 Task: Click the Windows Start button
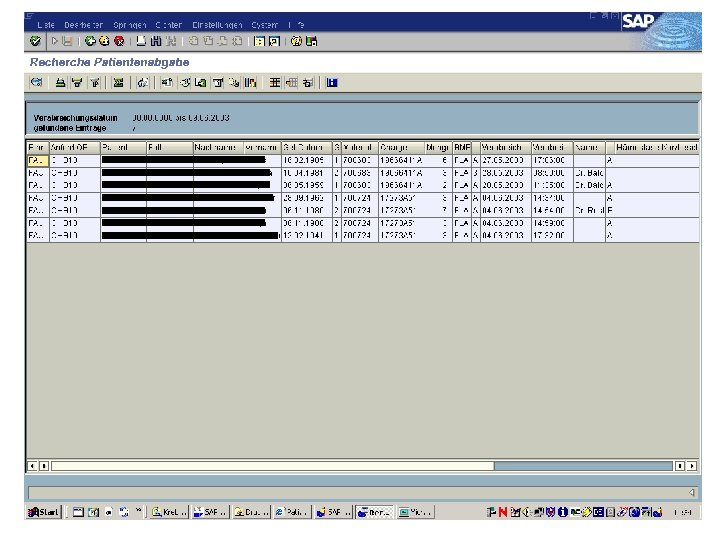[44, 512]
